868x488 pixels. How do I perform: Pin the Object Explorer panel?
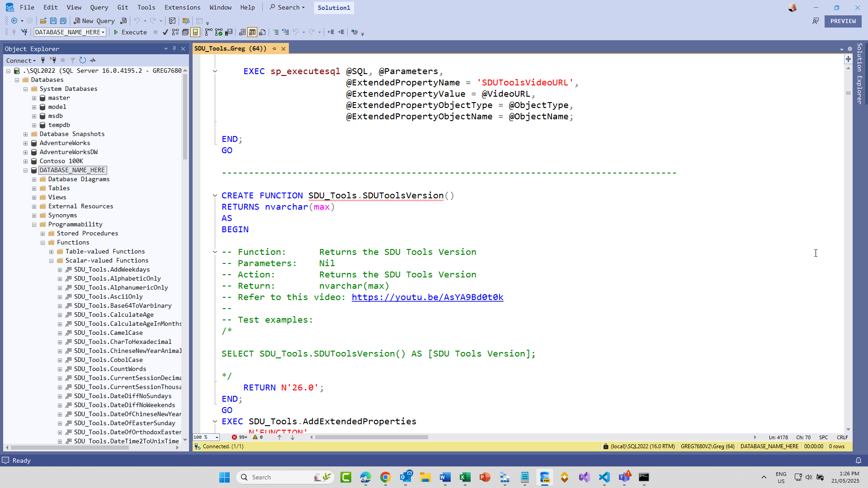point(174,48)
